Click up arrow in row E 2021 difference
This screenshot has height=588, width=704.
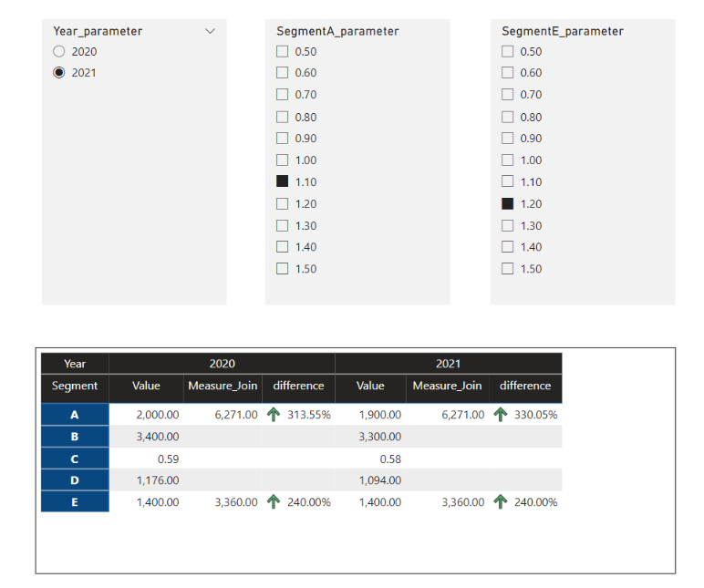[500, 501]
